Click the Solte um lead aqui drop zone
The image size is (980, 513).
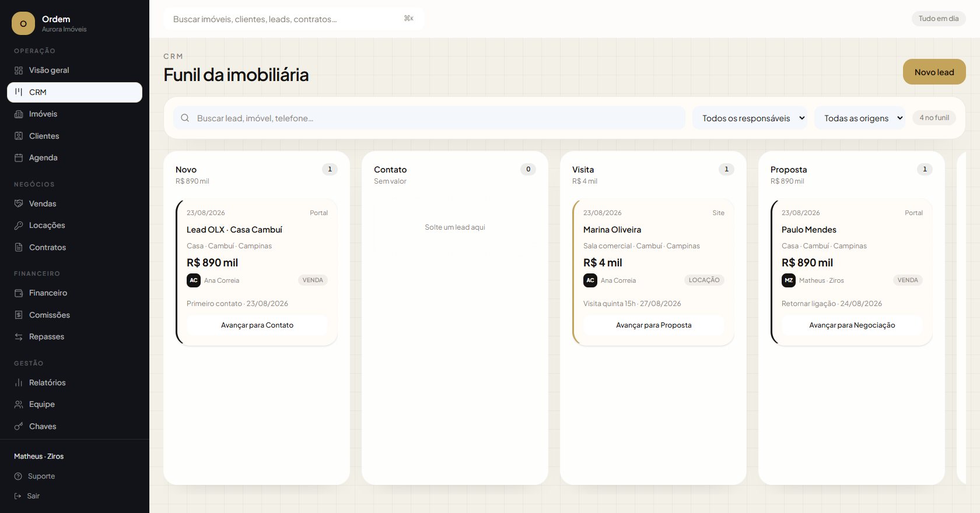tap(455, 227)
